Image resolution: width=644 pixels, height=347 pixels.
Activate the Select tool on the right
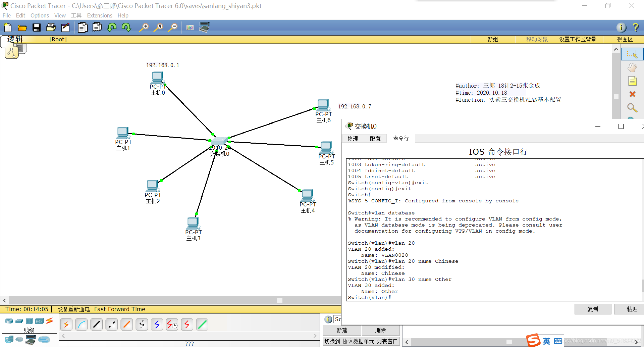tap(632, 54)
